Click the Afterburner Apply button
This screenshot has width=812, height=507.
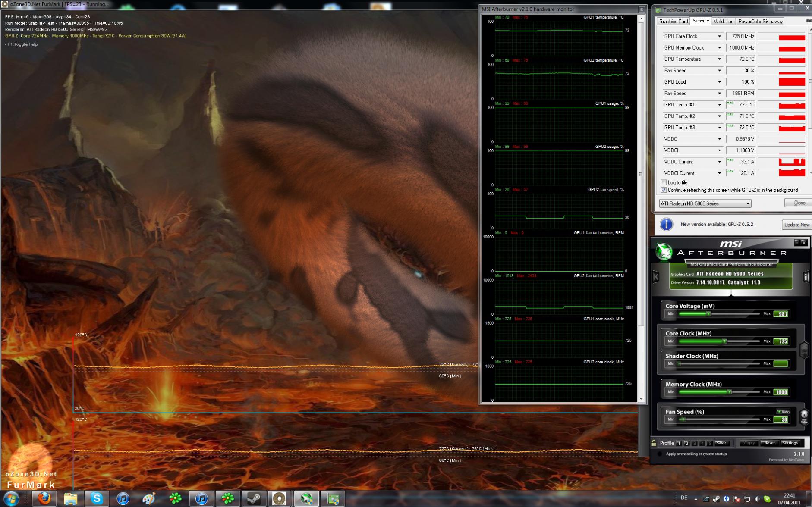pyautogui.click(x=749, y=443)
